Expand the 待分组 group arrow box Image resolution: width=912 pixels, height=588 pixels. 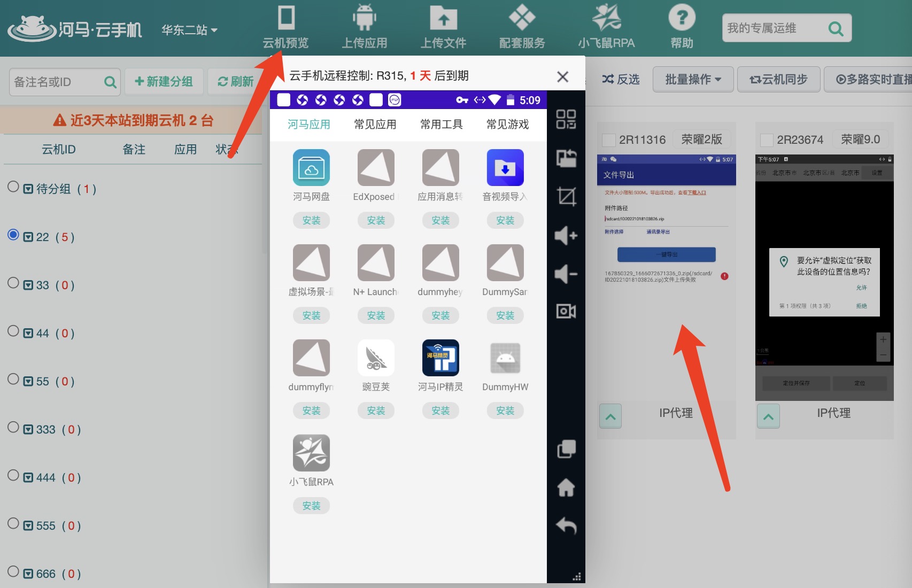pyautogui.click(x=28, y=189)
